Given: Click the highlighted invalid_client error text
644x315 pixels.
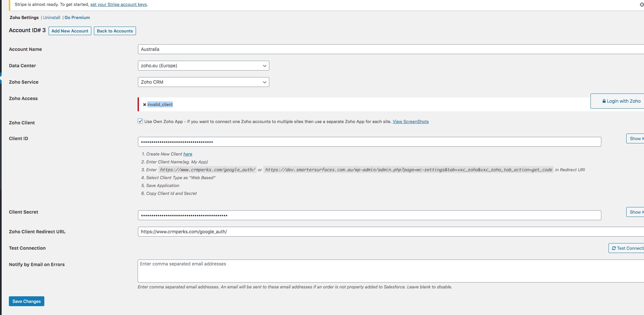Looking at the screenshot, I should tap(160, 105).
